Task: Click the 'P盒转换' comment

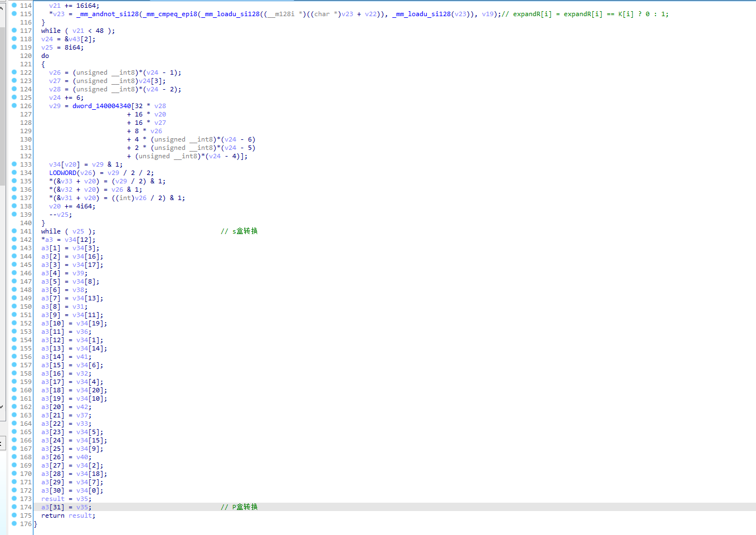Action: pyautogui.click(x=239, y=507)
